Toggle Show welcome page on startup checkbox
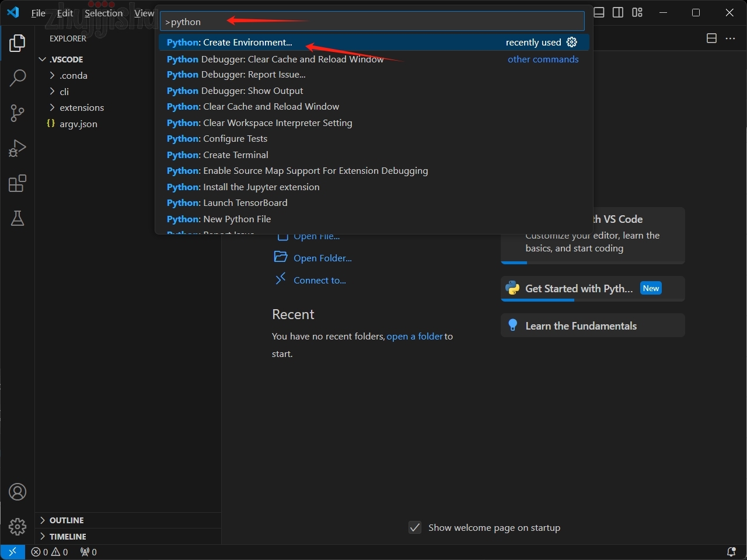The height and width of the screenshot is (560, 747). 415,527
